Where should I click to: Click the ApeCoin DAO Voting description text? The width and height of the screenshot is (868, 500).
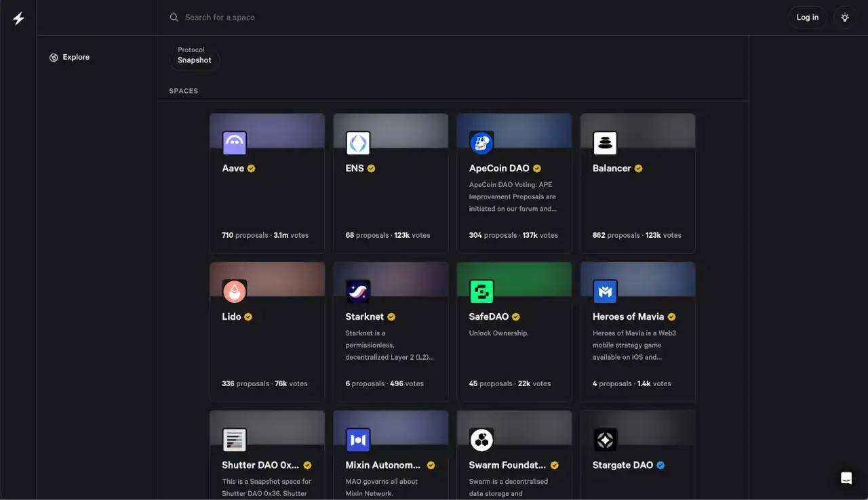coord(513,197)
